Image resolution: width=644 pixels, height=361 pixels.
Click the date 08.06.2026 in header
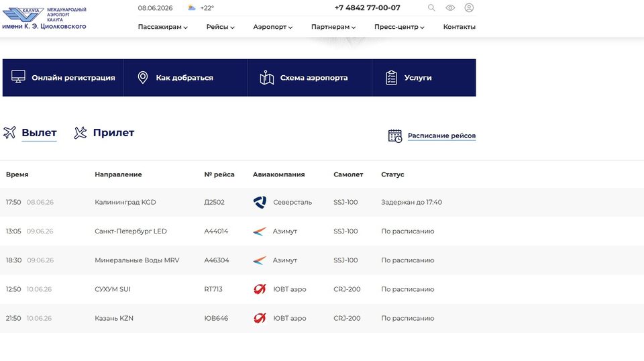coord(155,8)
